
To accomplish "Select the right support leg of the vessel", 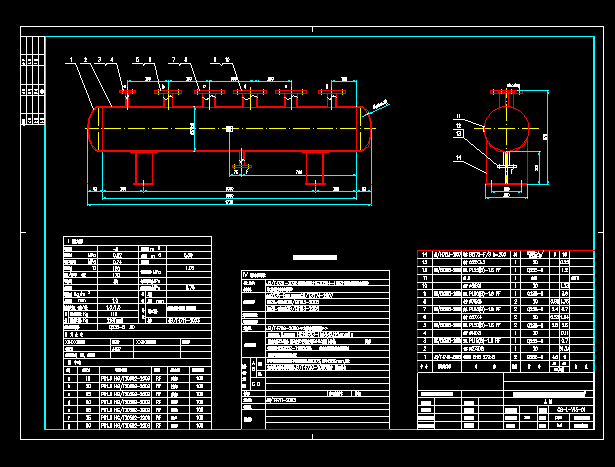I will point(315,167).
